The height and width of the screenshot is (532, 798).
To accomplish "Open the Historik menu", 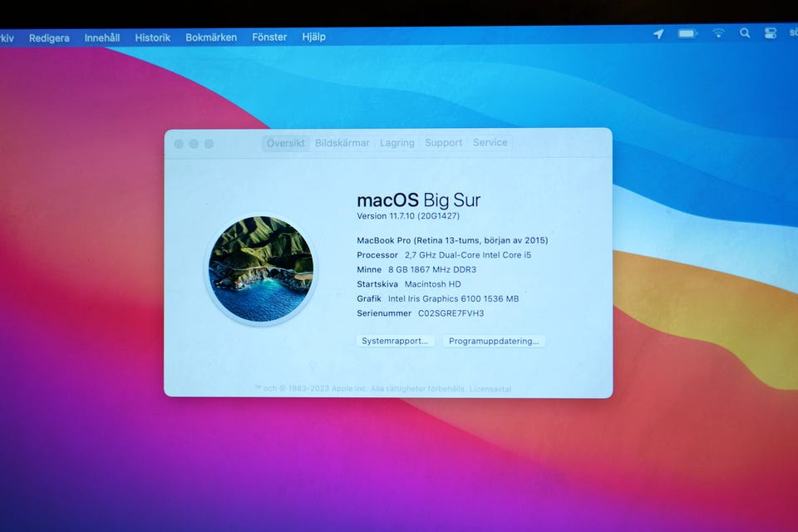I will tap(152, 37).
